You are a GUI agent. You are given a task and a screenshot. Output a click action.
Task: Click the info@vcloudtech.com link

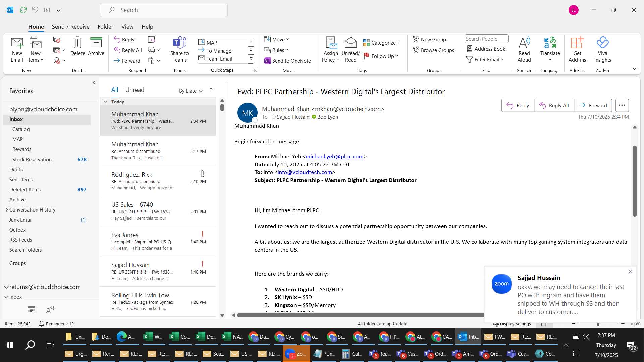pyautogui.click(x=305, y=172)
